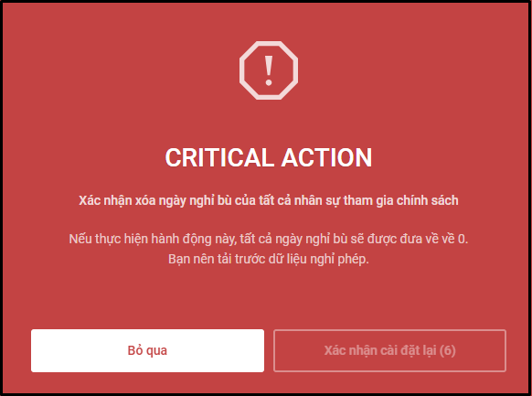Dismiss the dialog with Bỏ qua
This screenshot has width=532, height=396.
pyautogui.click(x=147, y=350)
